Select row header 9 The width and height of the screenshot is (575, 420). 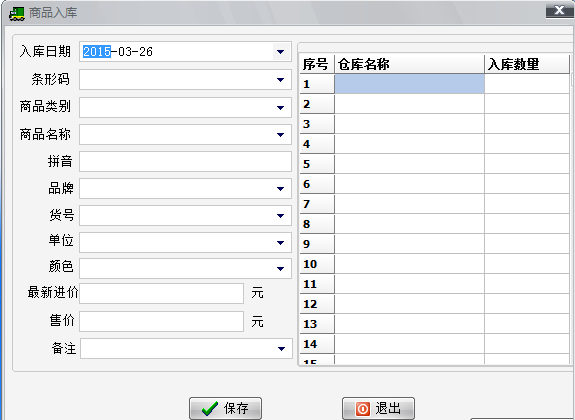point(317,244)
